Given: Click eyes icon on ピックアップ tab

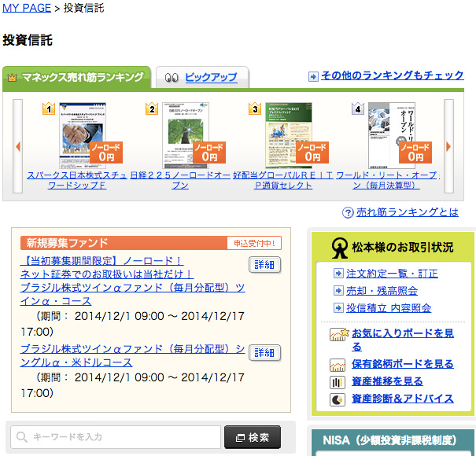Looking at the screenshot, I should [x=172, y=78].
